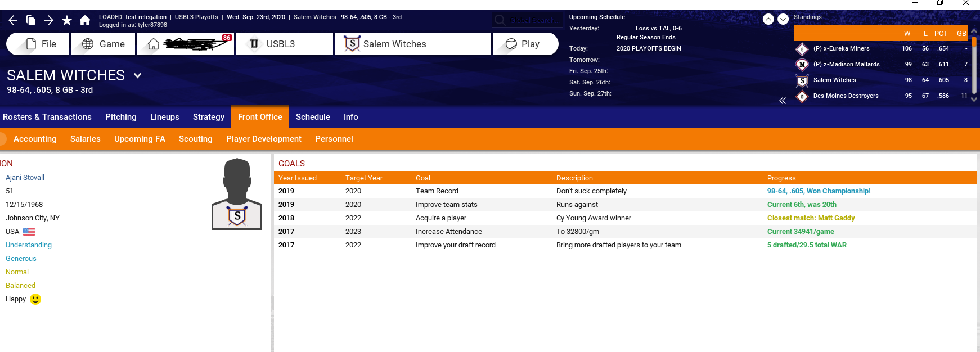Click the star bookmark icon
Viewport: 980px width, 352px height.
point(67,21)
